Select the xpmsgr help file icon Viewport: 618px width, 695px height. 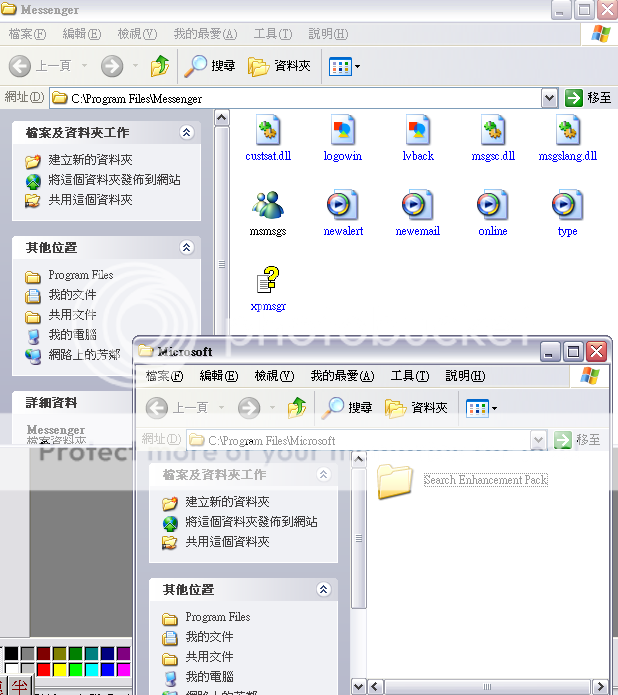pos(267,281)
